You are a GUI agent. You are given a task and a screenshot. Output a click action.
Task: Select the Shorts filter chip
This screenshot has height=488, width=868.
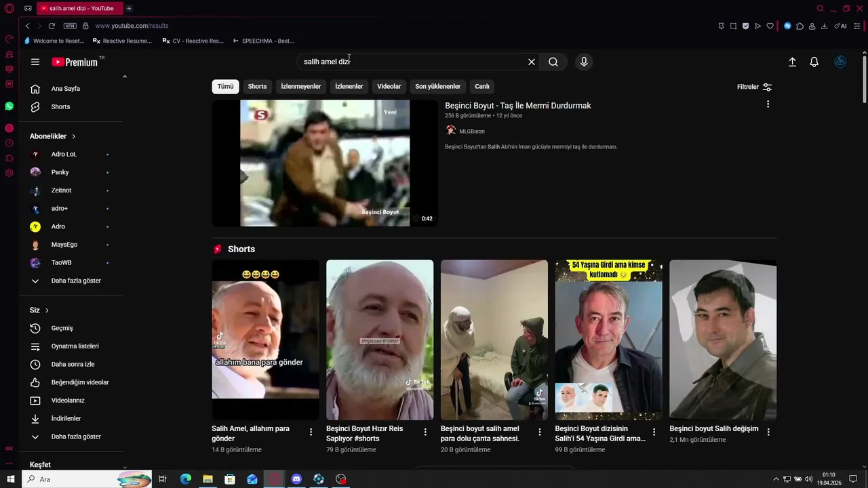coord(257,87)
